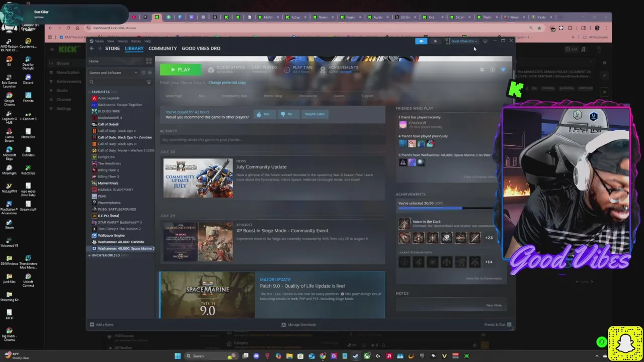Open the STORE tab in Steam

click(x=112, y=48)
